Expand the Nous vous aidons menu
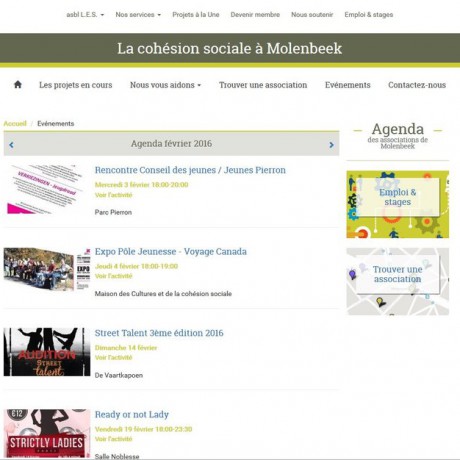The width and height of the screenshot is (460, 460). (165, 85)
